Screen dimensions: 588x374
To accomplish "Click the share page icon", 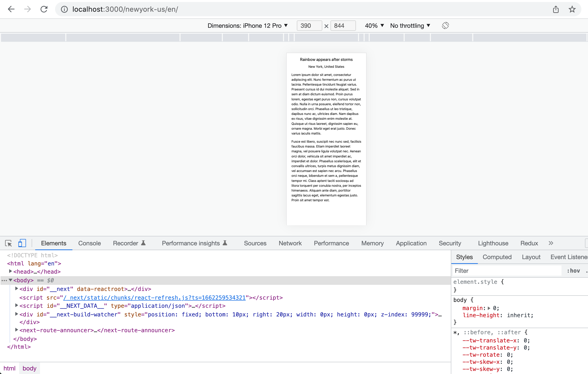I will pos(556,9).
